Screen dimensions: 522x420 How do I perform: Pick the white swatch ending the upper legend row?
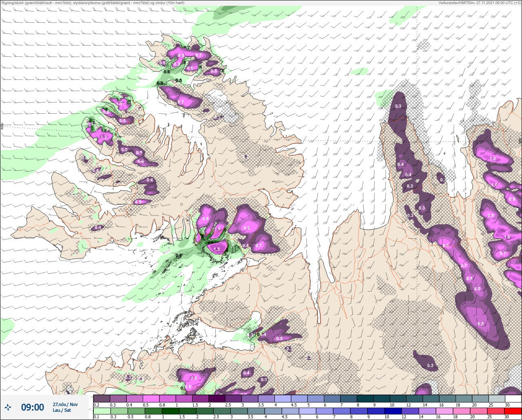(513, 398)
